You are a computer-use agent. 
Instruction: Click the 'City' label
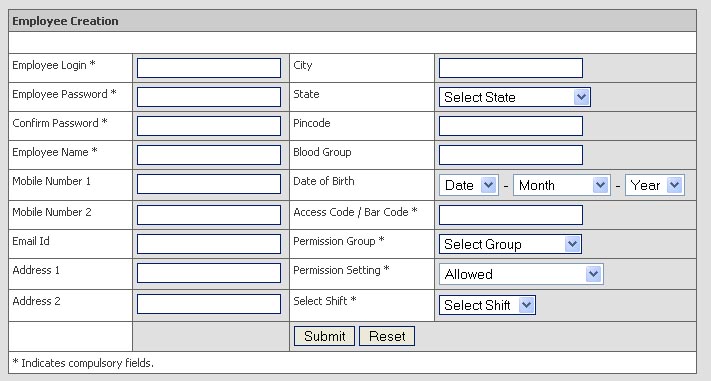pyautogui.click(x=302, y=66)
